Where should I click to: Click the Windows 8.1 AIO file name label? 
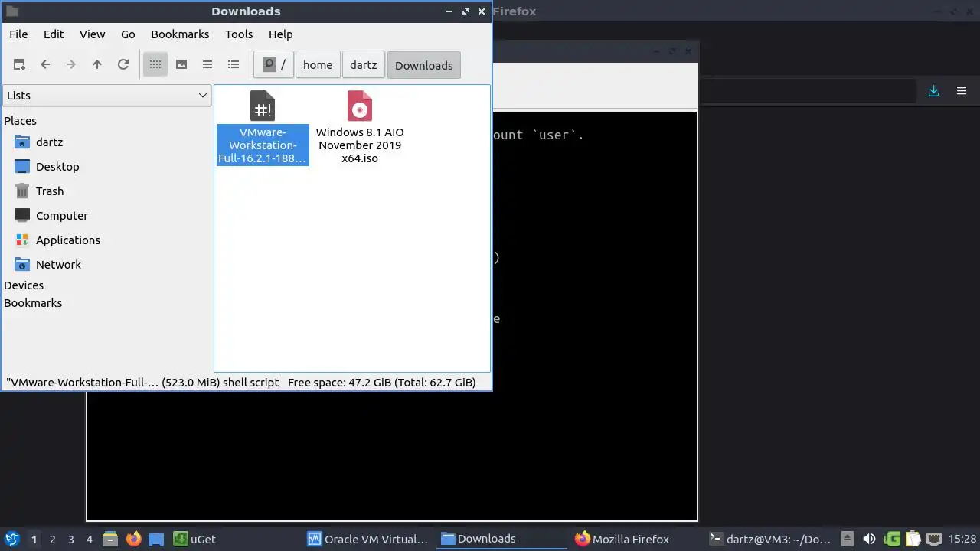(360, 145)
